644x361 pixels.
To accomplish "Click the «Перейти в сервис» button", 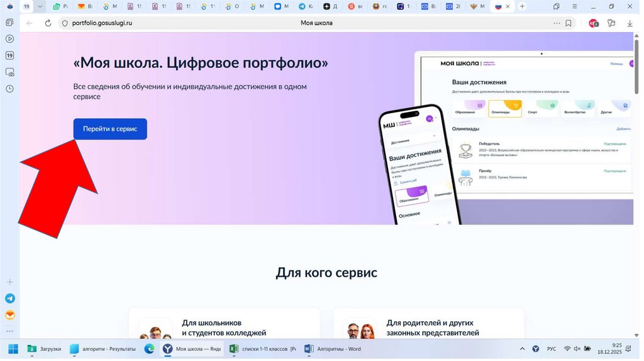I will pyautogui.click(x=110, y=129).
